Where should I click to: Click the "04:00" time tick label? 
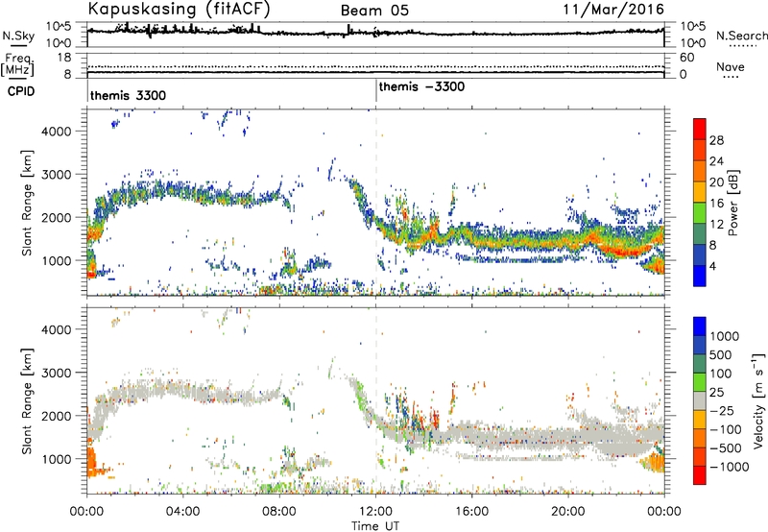182,512
